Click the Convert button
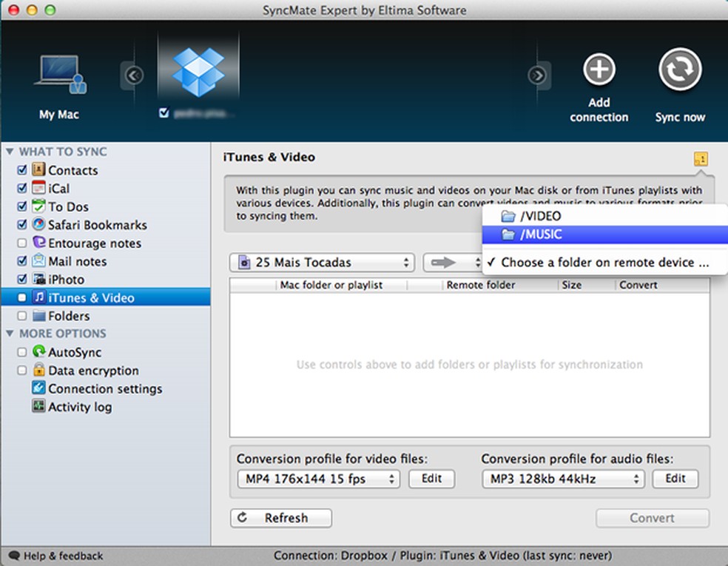 (x=653, y=518)
